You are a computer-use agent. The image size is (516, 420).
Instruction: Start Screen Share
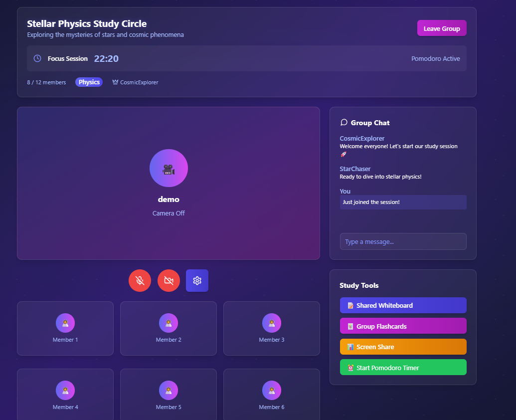pos(403,347)
